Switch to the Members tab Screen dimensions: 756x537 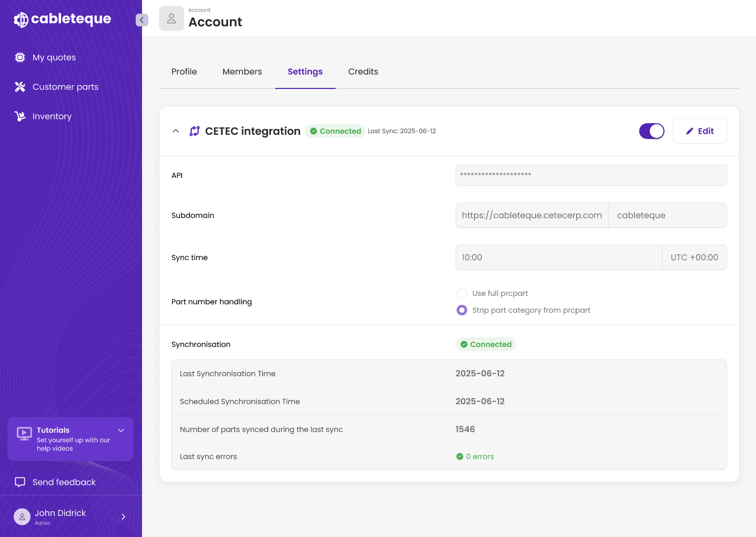[242, 72]
